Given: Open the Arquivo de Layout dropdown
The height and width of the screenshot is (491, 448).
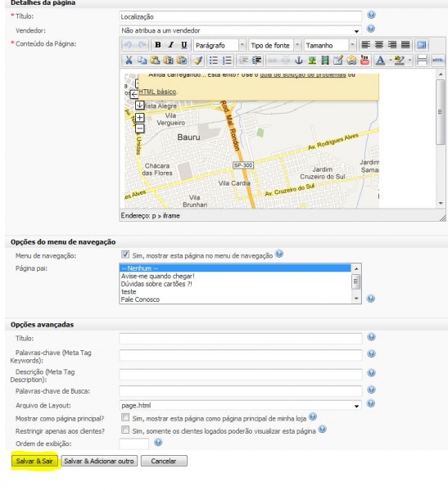Looking at the screenshot, I should [x=240, y=405].
